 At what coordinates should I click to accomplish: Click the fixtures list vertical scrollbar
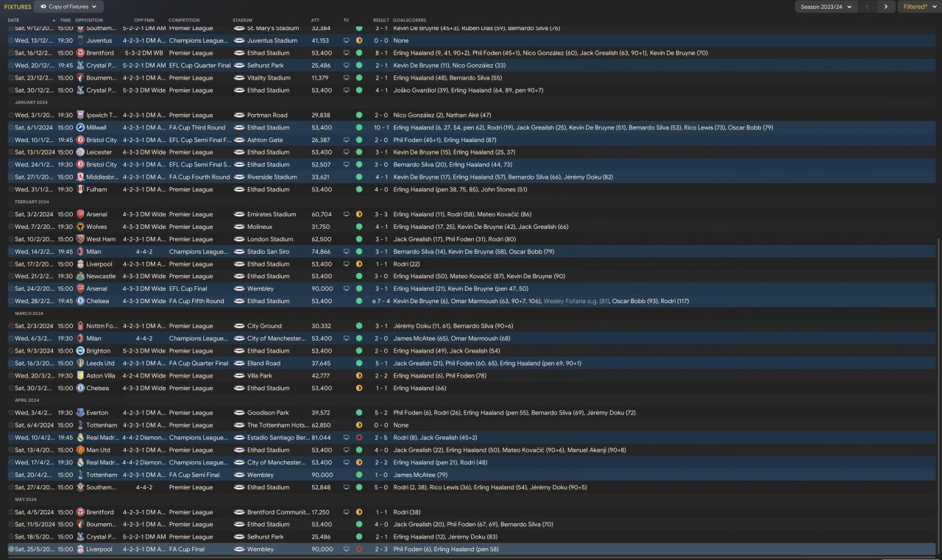[939, 397]
